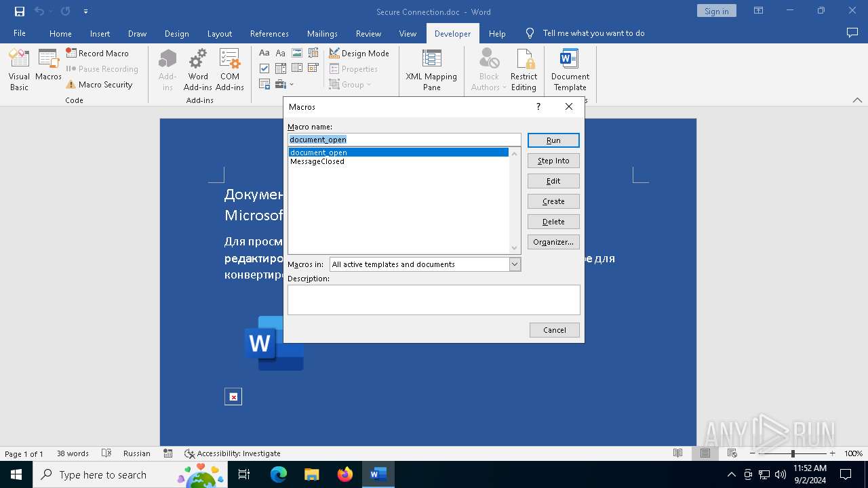Image resolution: width=868 pixels, height=488 pixels.
Task: Insert Check Box content control
Action: [264, 68]
